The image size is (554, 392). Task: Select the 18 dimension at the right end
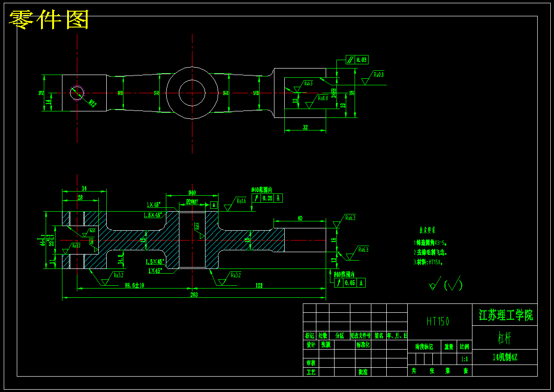click(x=333, y=240)
